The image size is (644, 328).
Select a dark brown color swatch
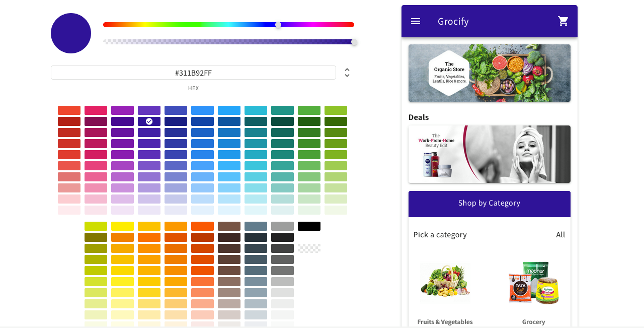click(229, 237)
